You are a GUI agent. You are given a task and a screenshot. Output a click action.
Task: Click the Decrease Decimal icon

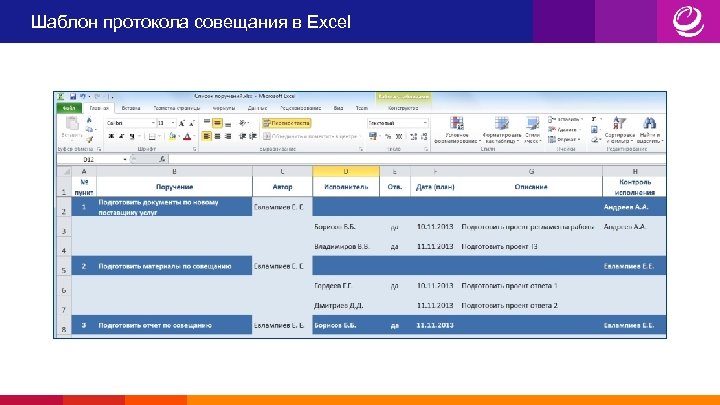tap(424, 136)
